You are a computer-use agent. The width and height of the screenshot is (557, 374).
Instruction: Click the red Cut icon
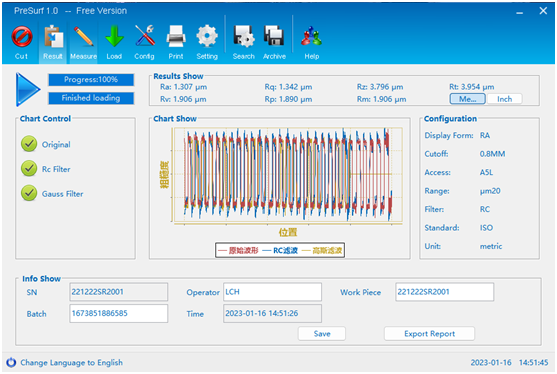click(22, 37)
